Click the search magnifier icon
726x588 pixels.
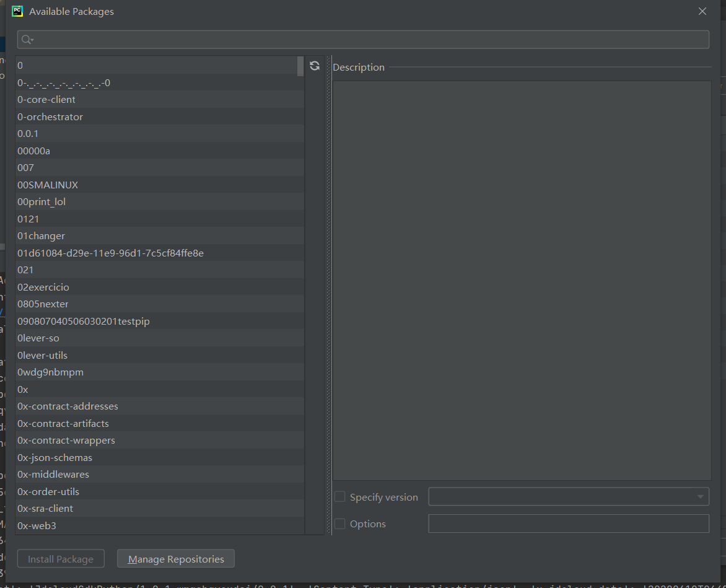pyautogui.click(x=27, y=39)
